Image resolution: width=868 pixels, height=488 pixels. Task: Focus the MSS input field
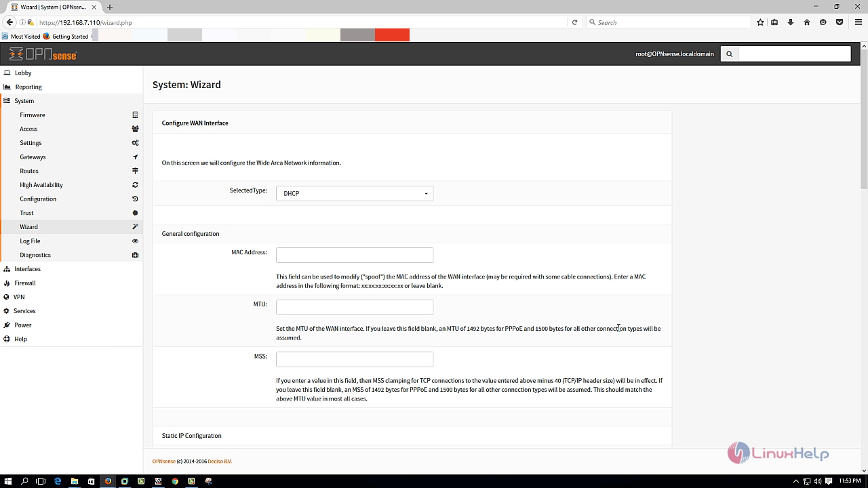355,359
